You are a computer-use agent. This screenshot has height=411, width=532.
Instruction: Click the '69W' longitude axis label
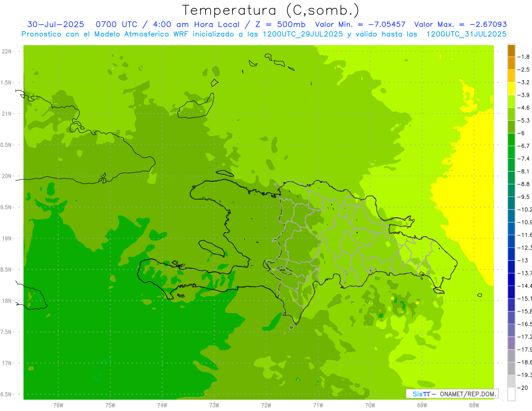(x=422, y=405)
